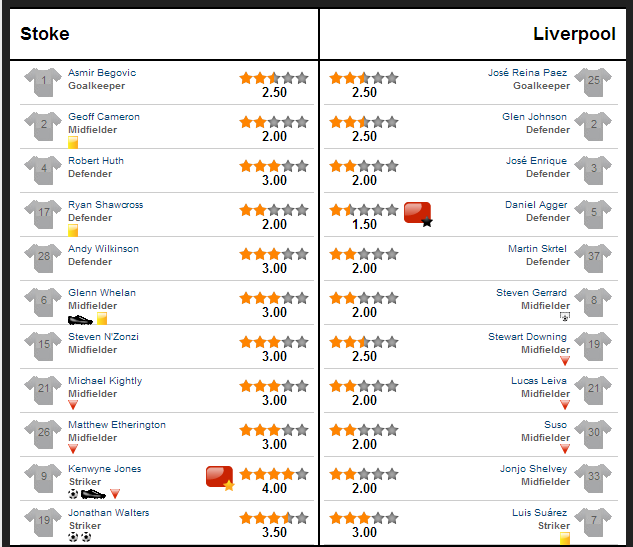Open José Reina Paez player link
Image resolution: width=633 pixels, height=547 pixels.
tap(527, 73)
